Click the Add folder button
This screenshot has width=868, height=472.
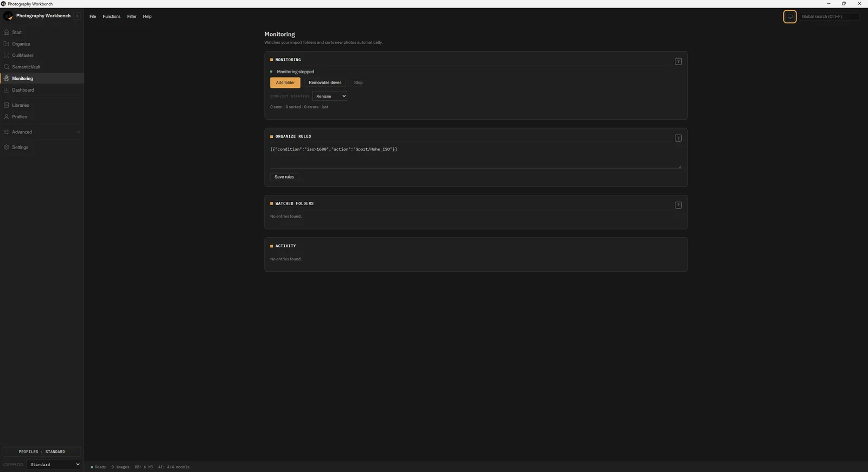point(285,82)
